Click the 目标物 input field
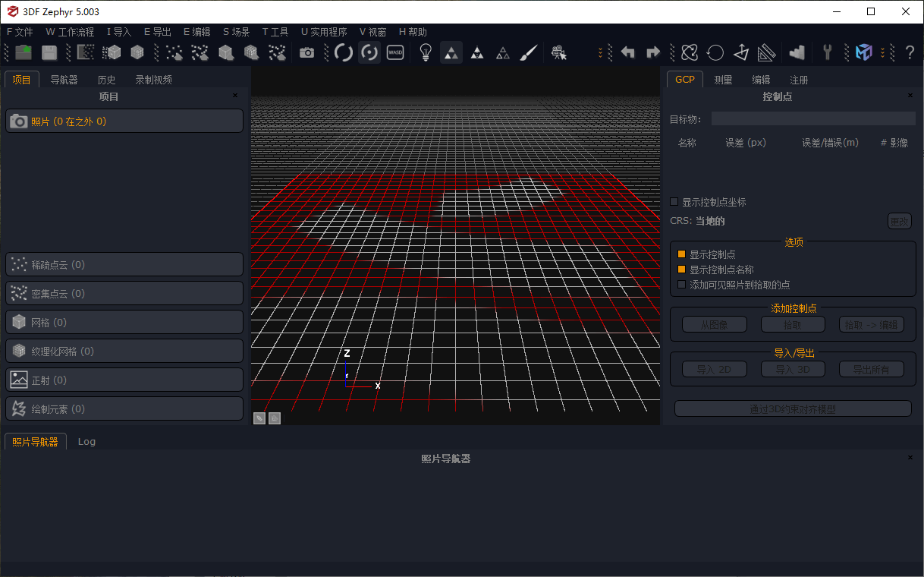Screen dimensions: 924x577 tap(812, 119)
